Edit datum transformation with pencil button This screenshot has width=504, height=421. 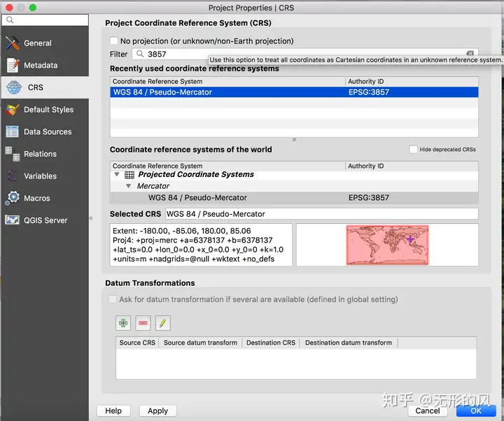tap(162, 323)
